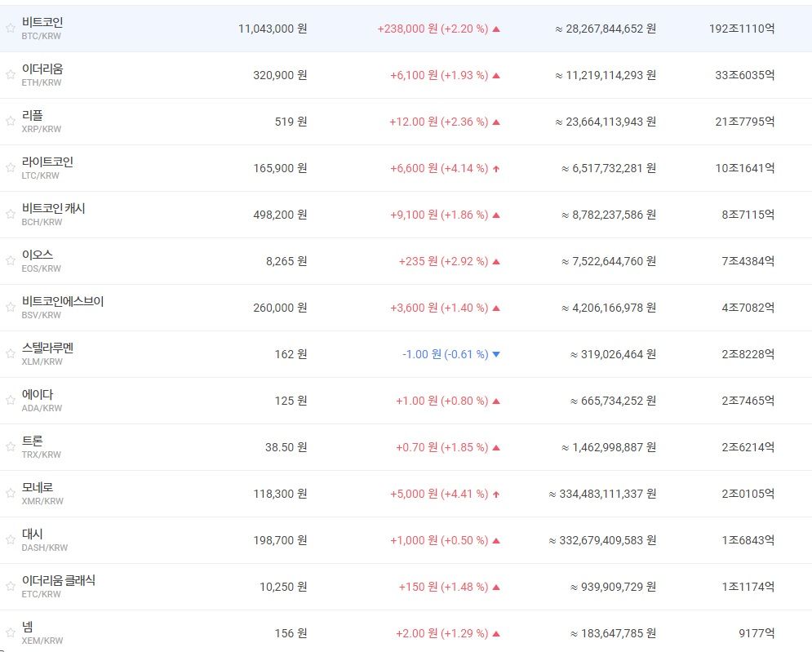Star the XRP/KRW row

(11, 122)
